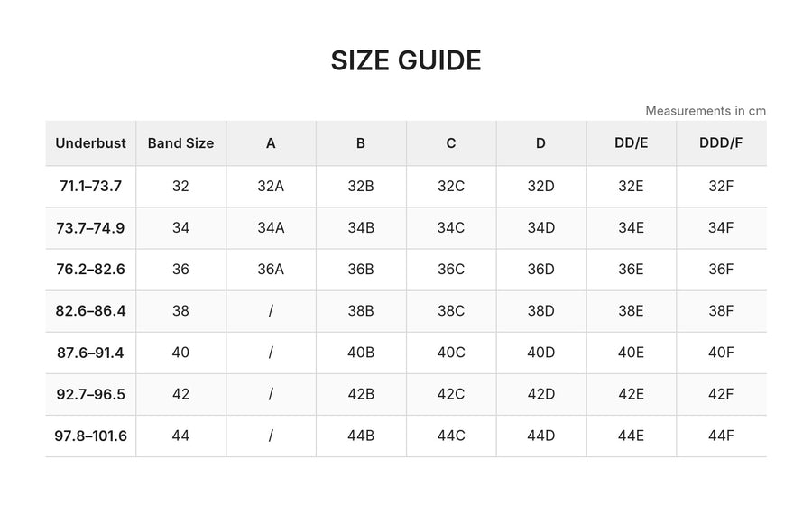Viewport: 812px width, 505px height.
Task: Click the DDD/F column header
Action: tap(721, 143)
